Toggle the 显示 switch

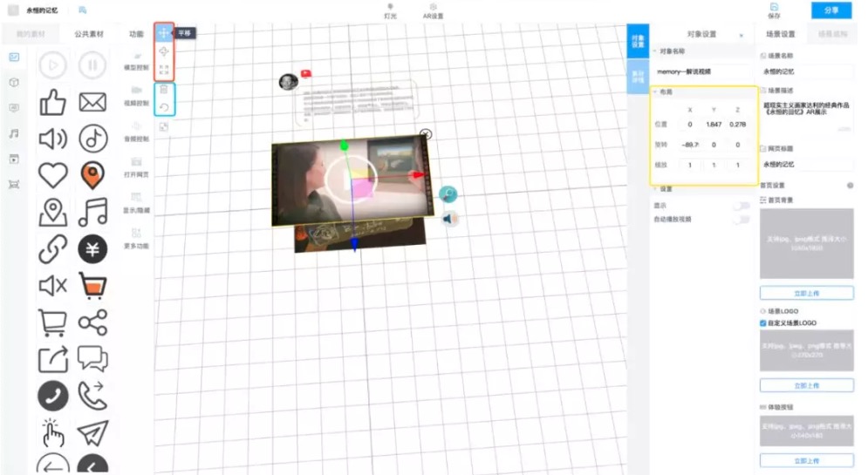742,206
